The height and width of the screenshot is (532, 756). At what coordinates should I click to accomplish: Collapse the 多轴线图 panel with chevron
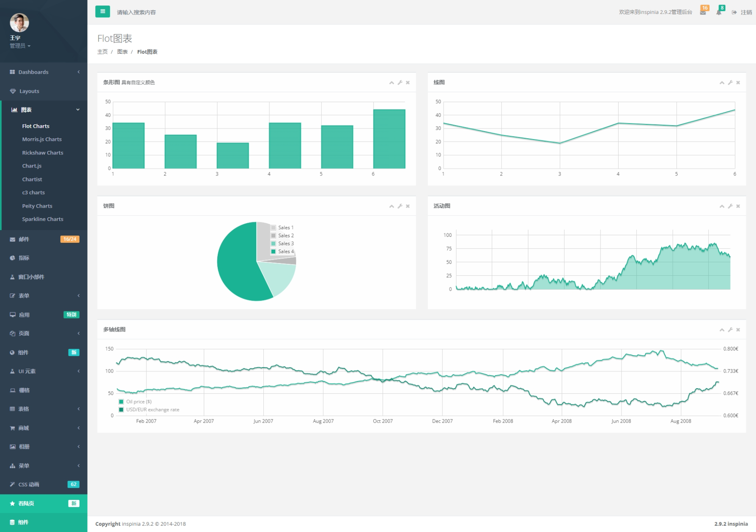(722, 329)
